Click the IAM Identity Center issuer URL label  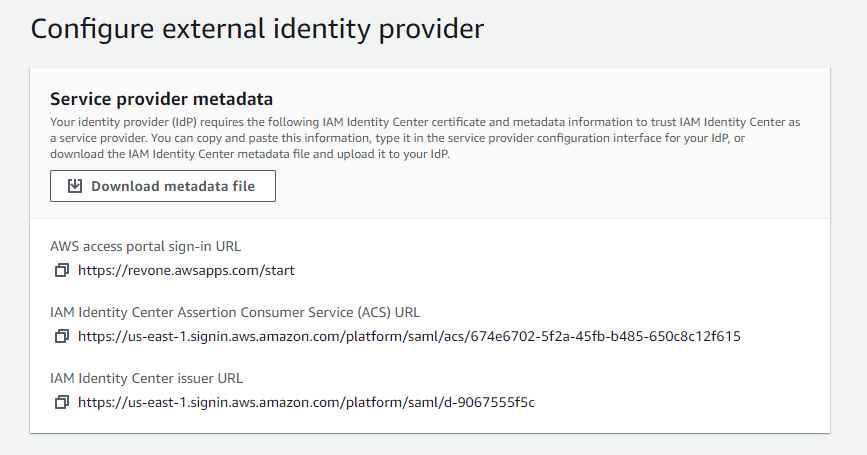147,378
